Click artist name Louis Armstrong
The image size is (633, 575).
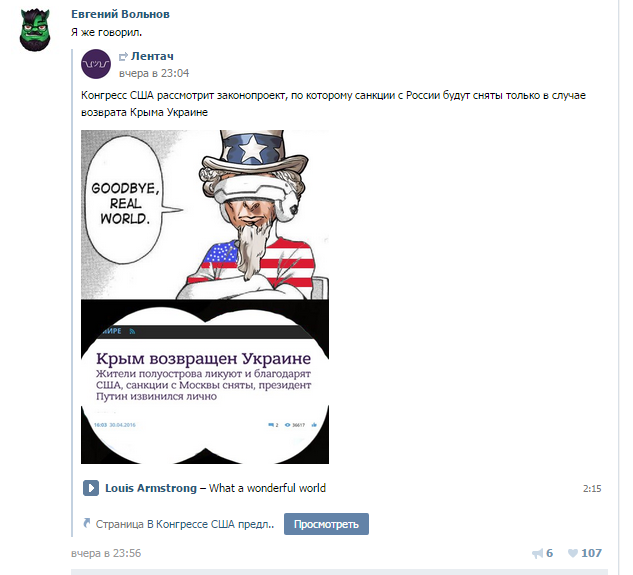point(151,488)
